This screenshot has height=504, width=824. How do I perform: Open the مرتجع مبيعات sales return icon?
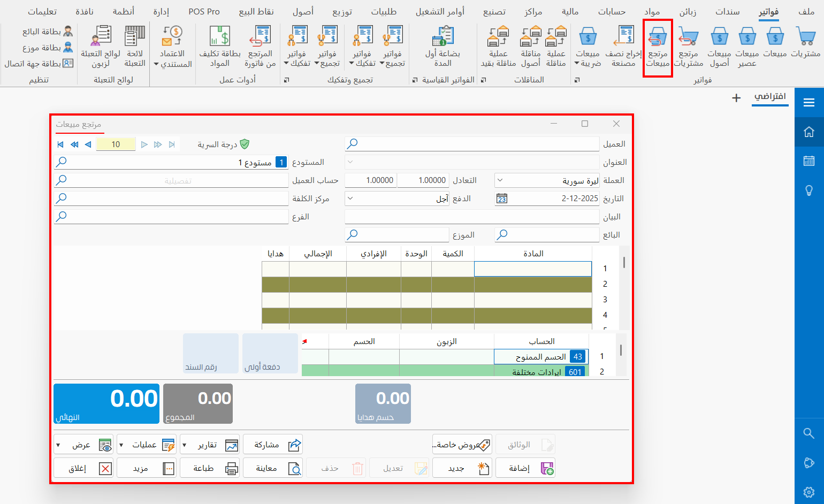point(657,47)
